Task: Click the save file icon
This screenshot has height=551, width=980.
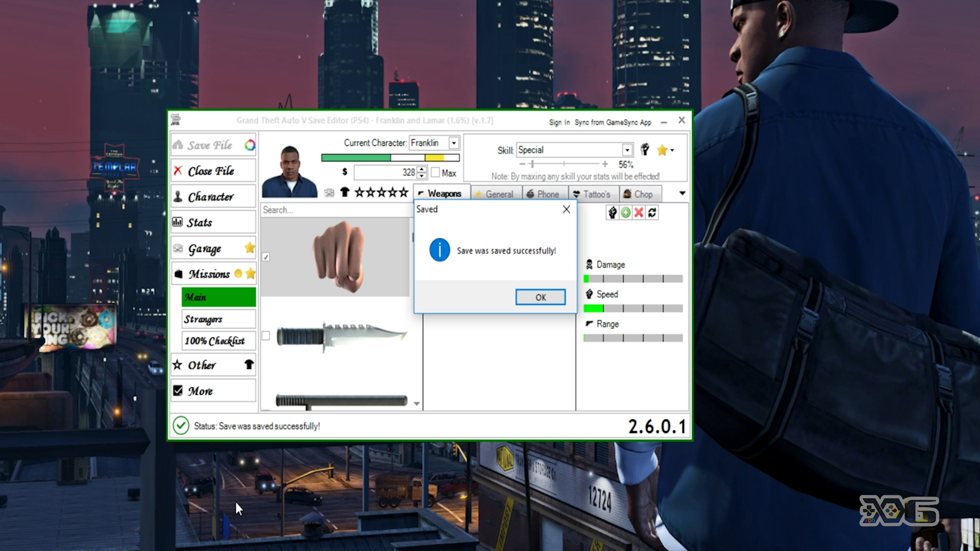Action: click(x=179, y=145)
